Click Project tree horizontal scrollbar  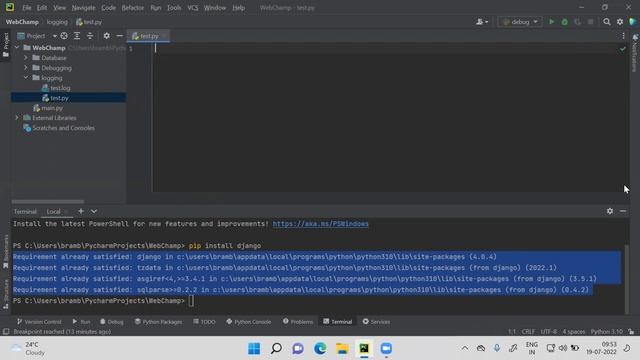(48, 202)
